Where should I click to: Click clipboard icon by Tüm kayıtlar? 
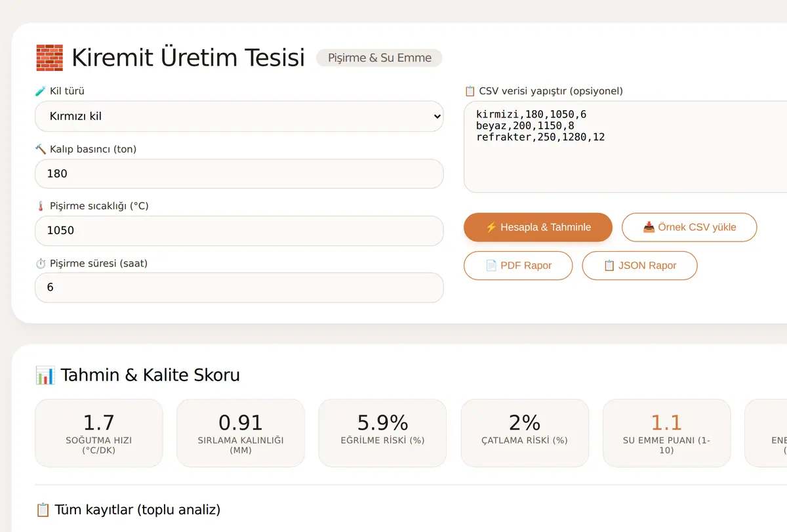[x=43, y=510]
